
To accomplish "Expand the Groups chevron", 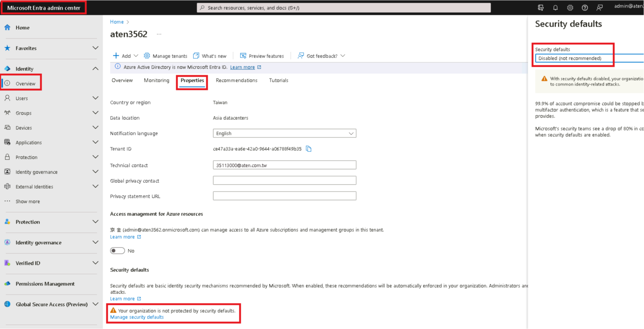I will [95, 113].
